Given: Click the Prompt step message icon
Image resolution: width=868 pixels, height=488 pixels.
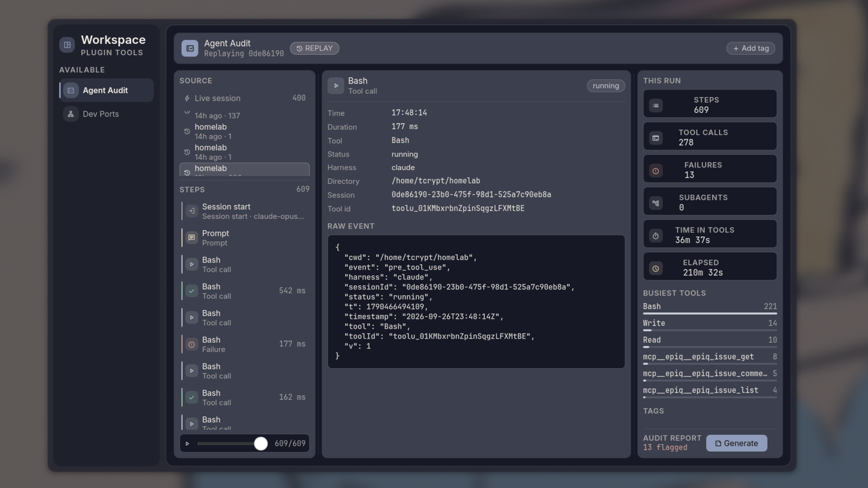Looking at the screenshot, I should (x=192, y=237).
